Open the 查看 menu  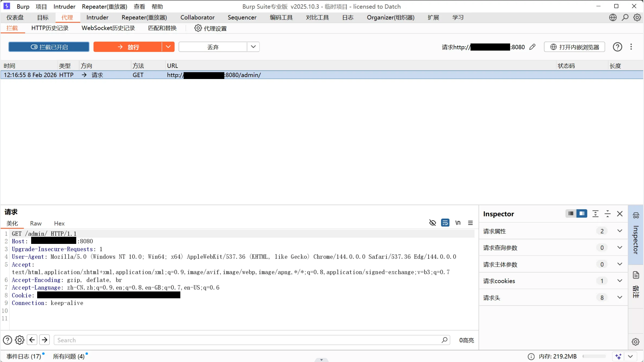click(139, 7)
